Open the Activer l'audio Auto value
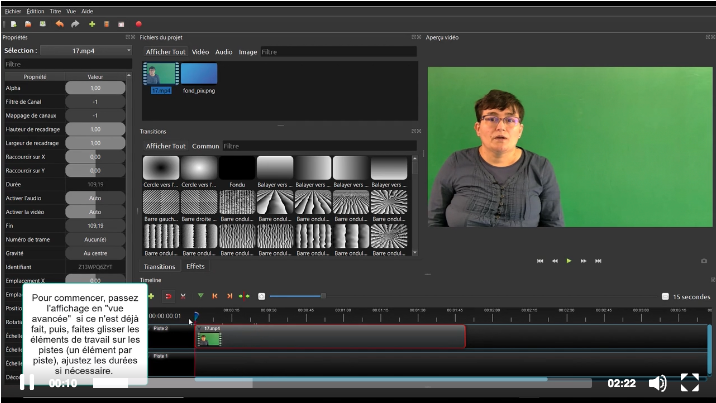The width and height of the screenshot is (716, 403). (95, 198)
